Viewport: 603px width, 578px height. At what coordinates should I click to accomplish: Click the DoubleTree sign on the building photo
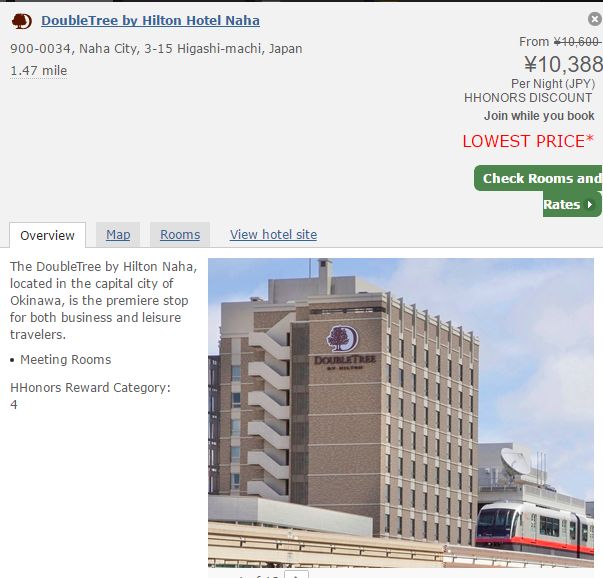[x=344, y=348]
